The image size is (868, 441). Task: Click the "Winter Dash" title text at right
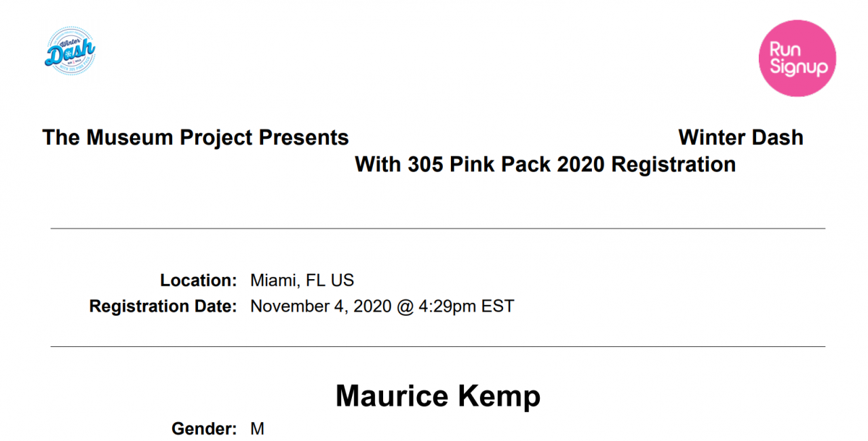741,138
